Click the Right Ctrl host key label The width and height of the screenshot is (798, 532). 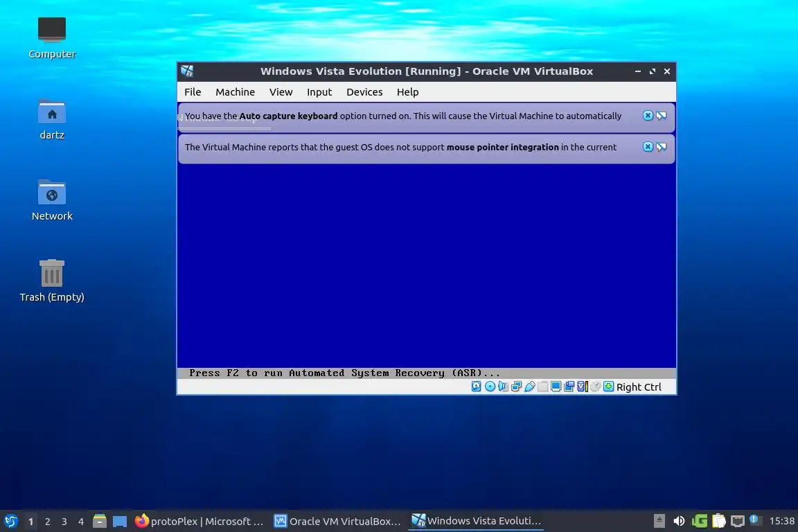coord(639,387)
